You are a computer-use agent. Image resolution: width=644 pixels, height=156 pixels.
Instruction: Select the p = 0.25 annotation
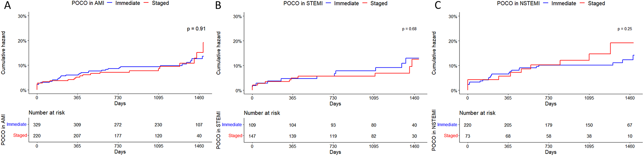(625, 29)
